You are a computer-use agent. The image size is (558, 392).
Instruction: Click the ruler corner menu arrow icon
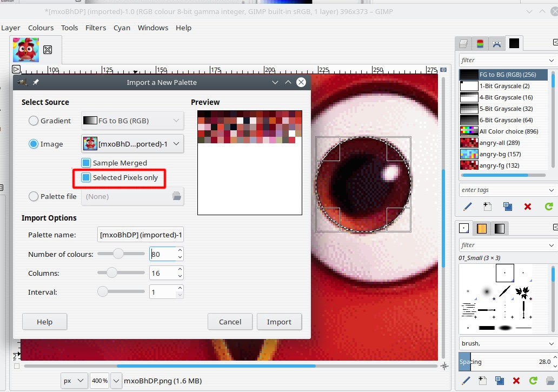[x=16, y=69]
